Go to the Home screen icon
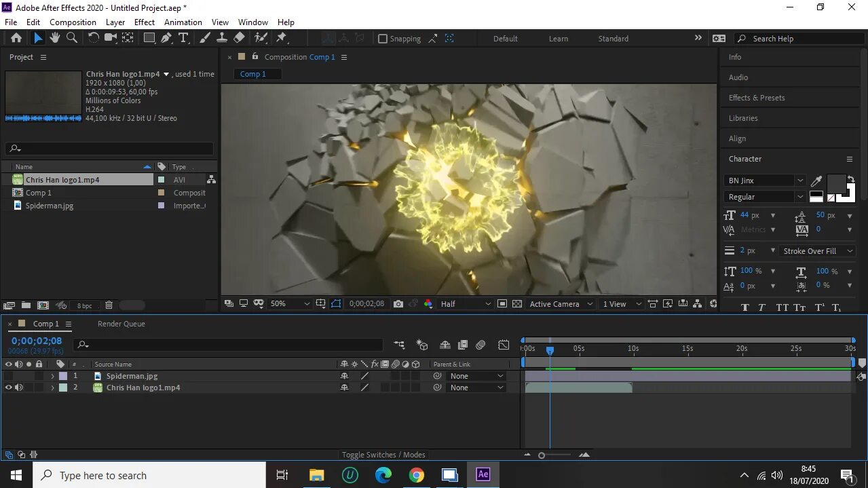The width and height of the screenshot is (868, 488). tap(16, 38)
